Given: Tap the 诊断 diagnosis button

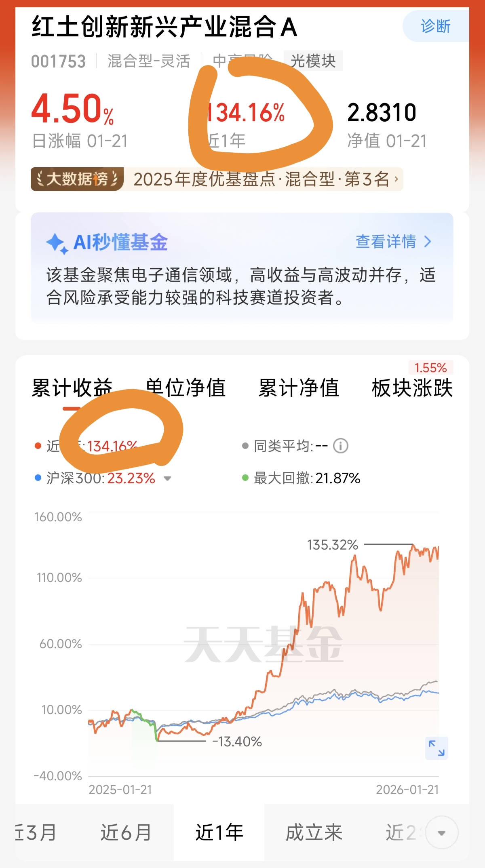Looking at the screenshot, I should [x=436, y=27].
